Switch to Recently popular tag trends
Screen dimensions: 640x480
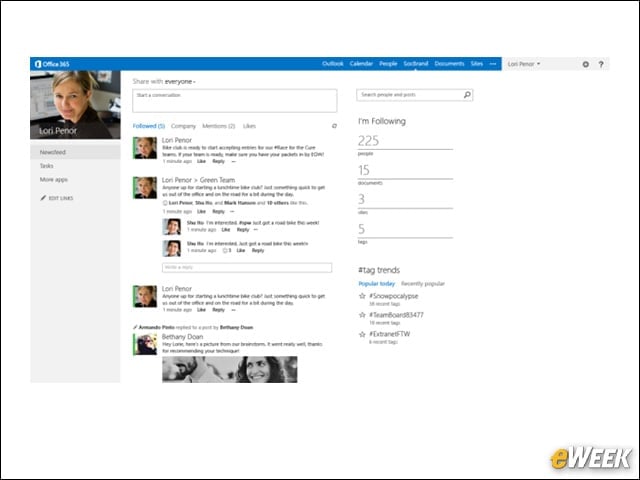423,284
